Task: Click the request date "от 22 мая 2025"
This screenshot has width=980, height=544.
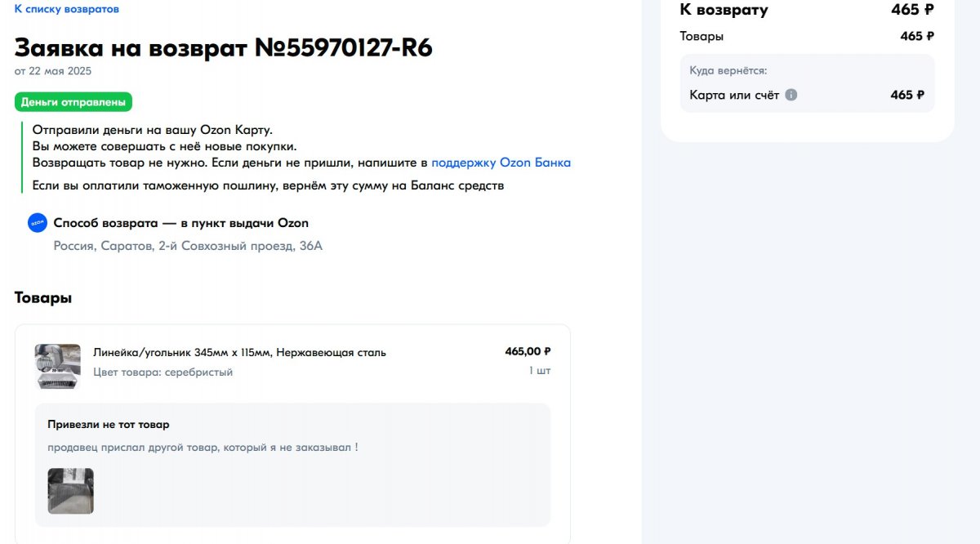Action: pyautogui.click(x=53, y=71)
